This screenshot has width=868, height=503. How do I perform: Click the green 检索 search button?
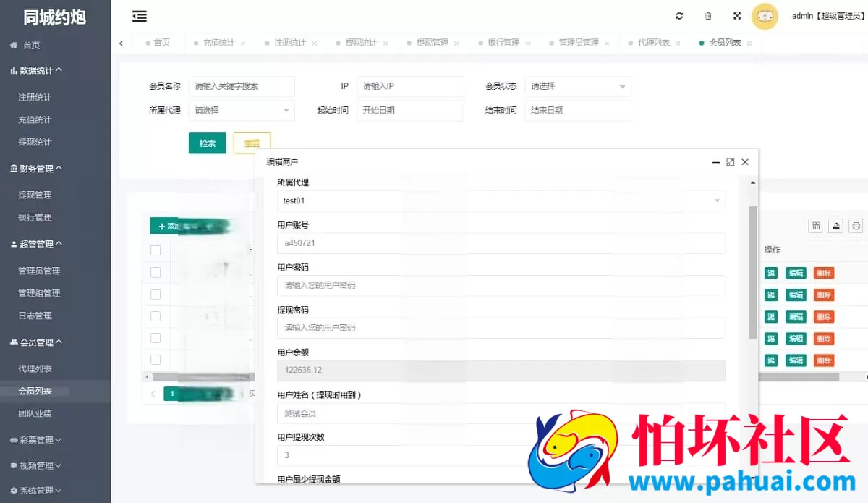tap(208, 143)
